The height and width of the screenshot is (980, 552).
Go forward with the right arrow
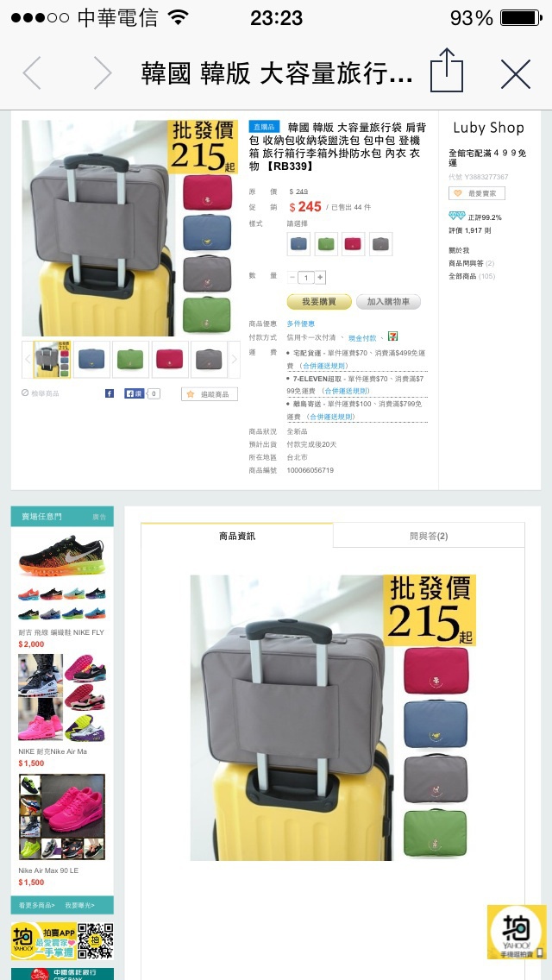click(103, 73)
